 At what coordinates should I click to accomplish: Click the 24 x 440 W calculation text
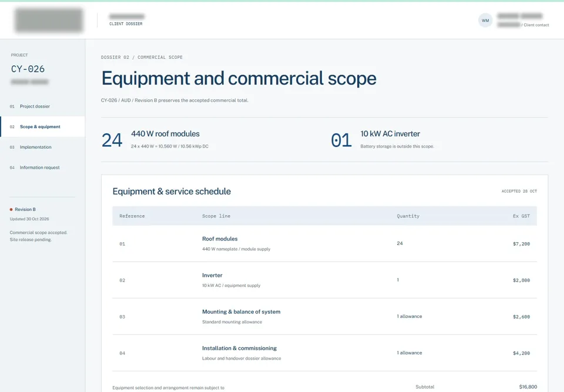170,146
